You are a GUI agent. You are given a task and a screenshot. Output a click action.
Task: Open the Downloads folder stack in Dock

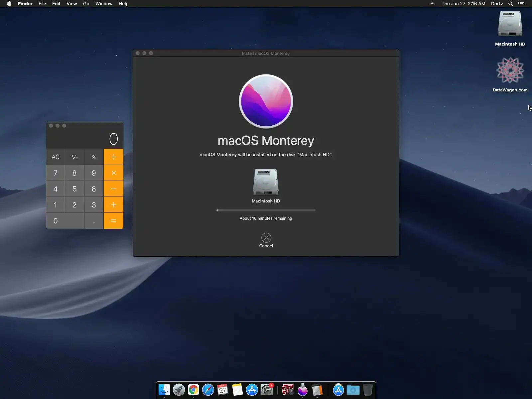[353, 390]
